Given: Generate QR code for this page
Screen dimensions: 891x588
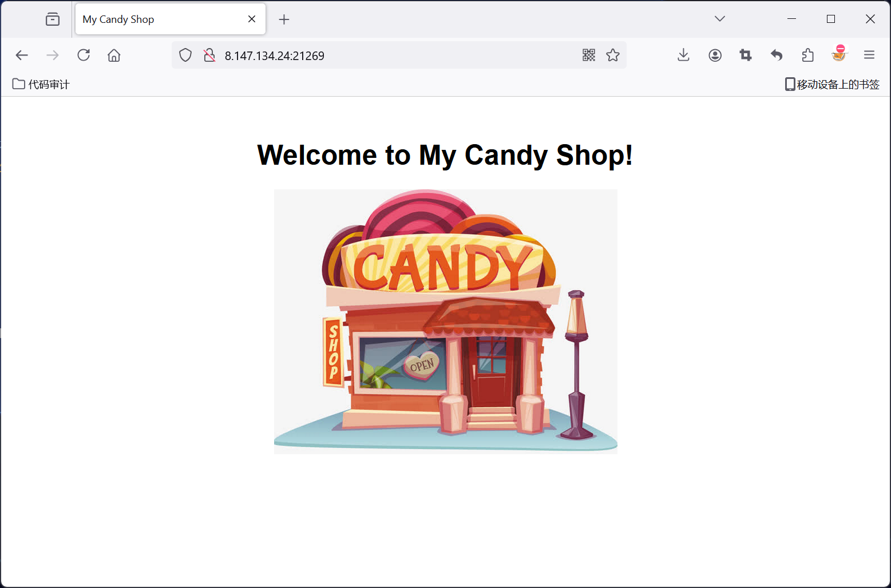Looking at the screenshot, I should [589, 55].
